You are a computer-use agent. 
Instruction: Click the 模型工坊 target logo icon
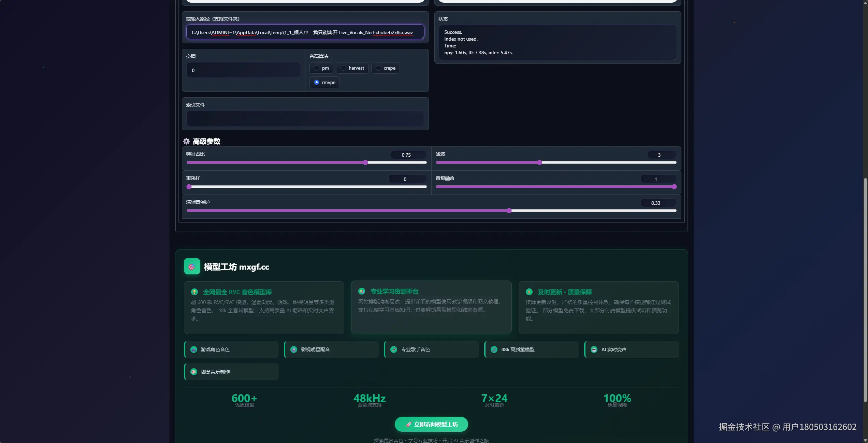pyautogui.click(x=192, y=267)
